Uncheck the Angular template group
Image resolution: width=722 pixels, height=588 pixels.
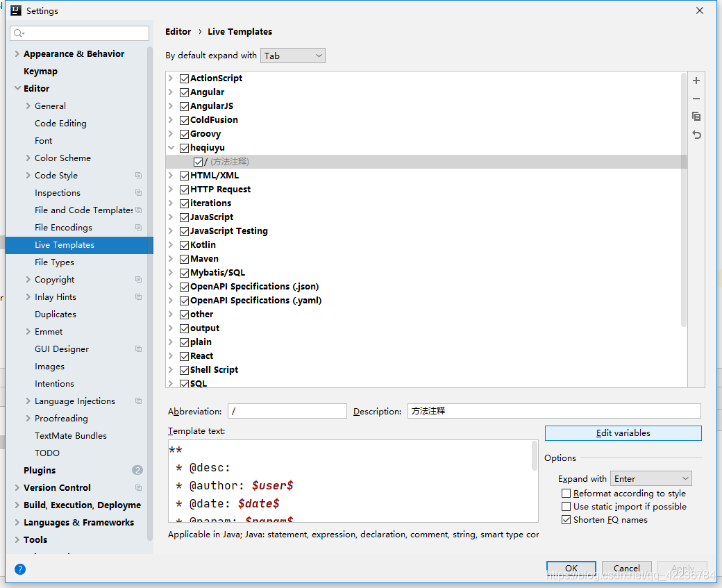tap(184, 92)
